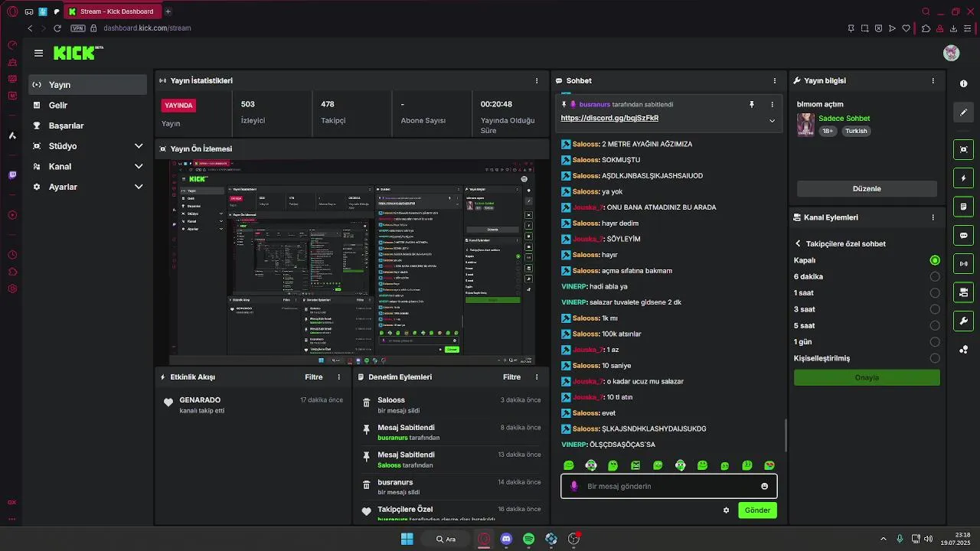Viewport: 980px width, 551px height.
Task: Click the Gönder send button
Action: (757, 510)
